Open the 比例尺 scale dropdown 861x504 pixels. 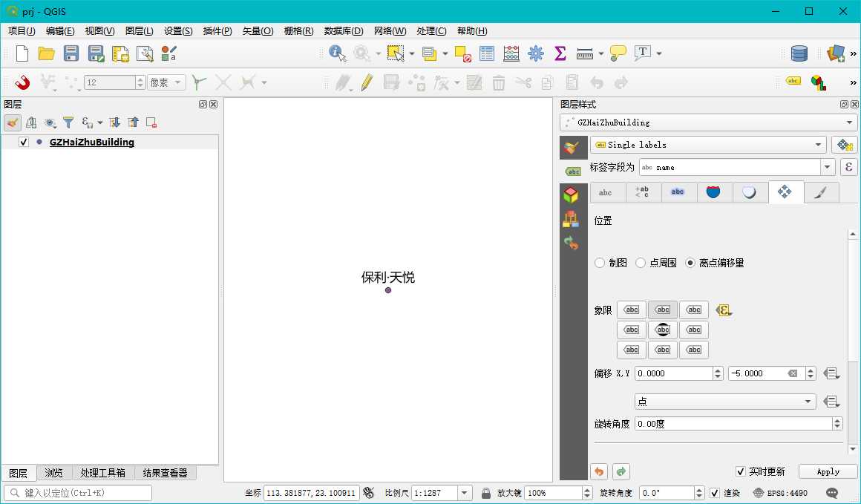[x=464, y=493]
